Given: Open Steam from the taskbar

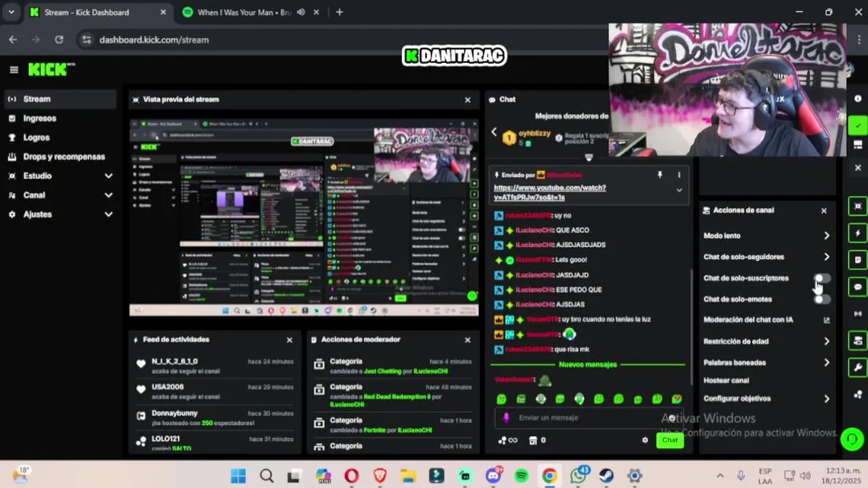Looking at the screenshot, I should tap(606, 476).
